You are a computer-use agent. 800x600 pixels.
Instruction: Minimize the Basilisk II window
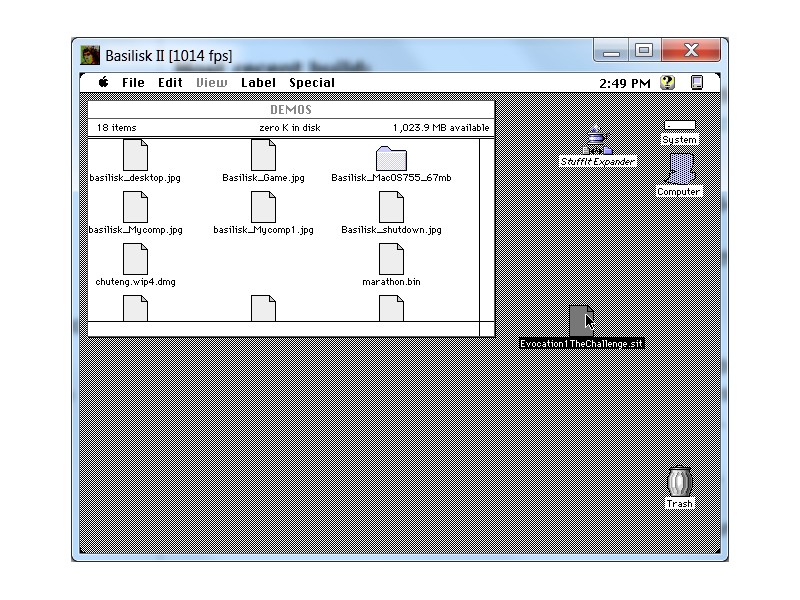click(611, 50)
